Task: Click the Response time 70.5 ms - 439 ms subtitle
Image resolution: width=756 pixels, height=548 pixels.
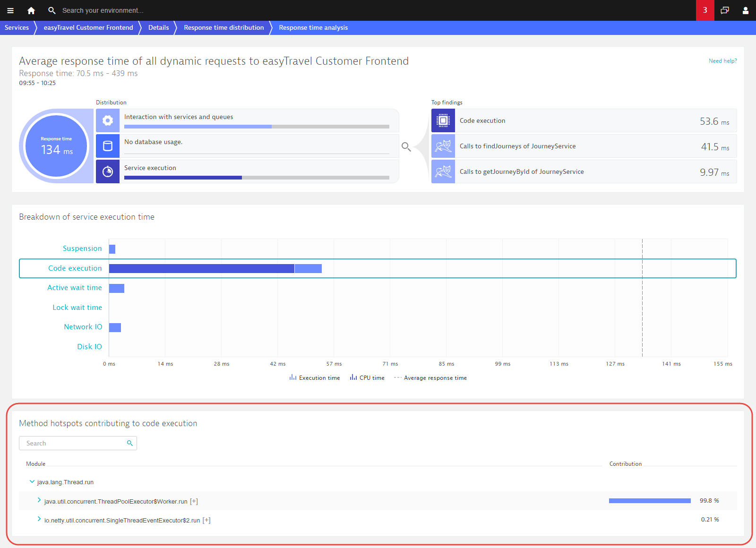Action: pos(78,73)
